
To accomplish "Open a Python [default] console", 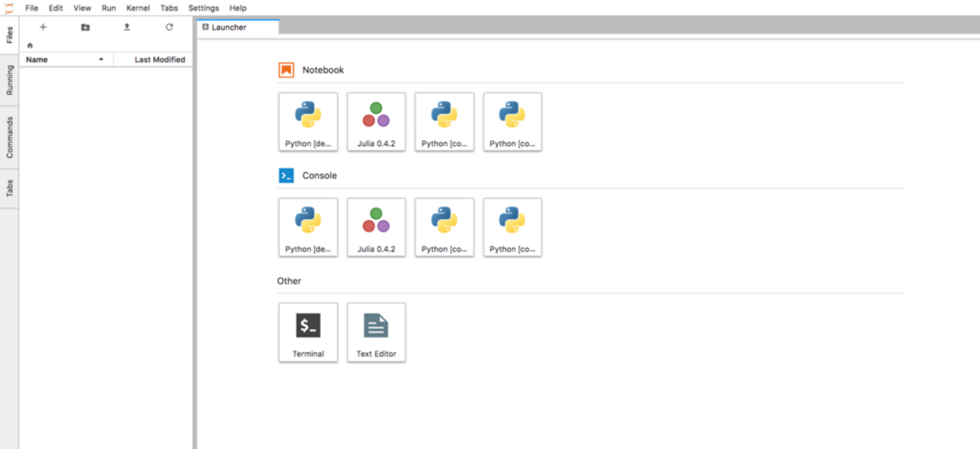I will click(x=308, y=227).
